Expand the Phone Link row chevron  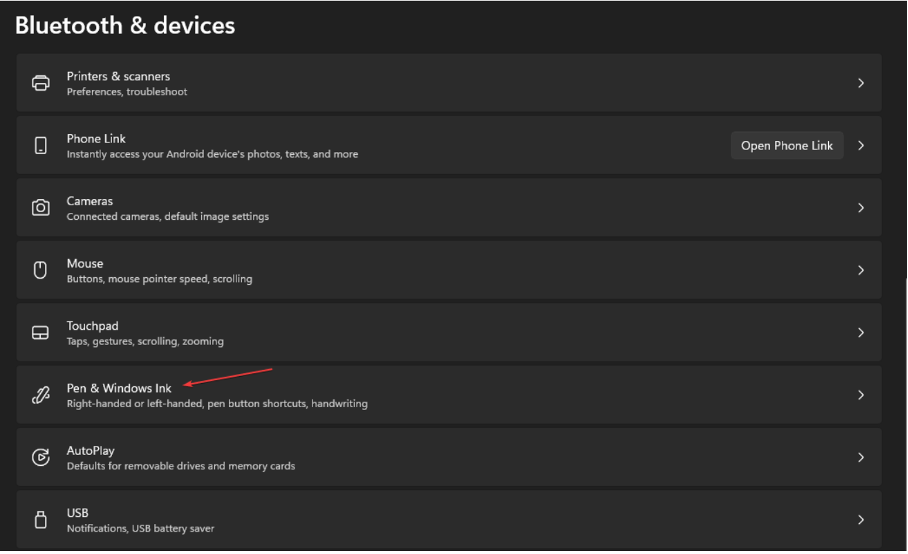pyautogui.click(x=861, y=146)
